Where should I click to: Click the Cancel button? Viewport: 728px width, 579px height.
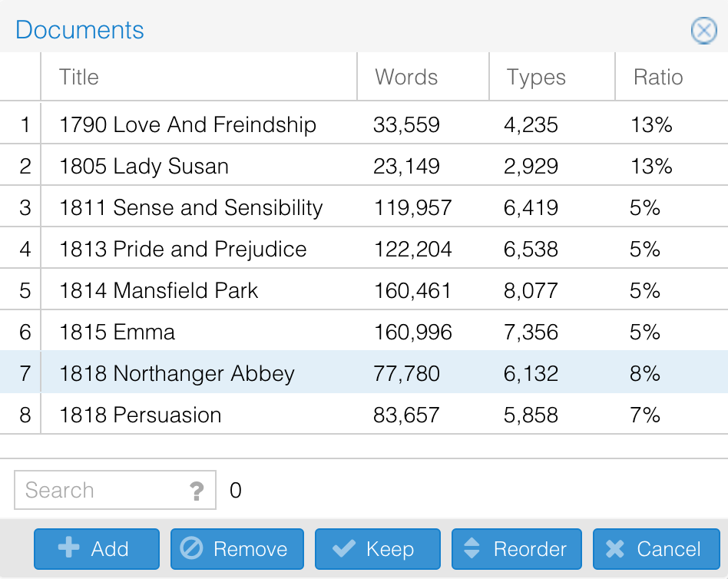click(655, 549)
